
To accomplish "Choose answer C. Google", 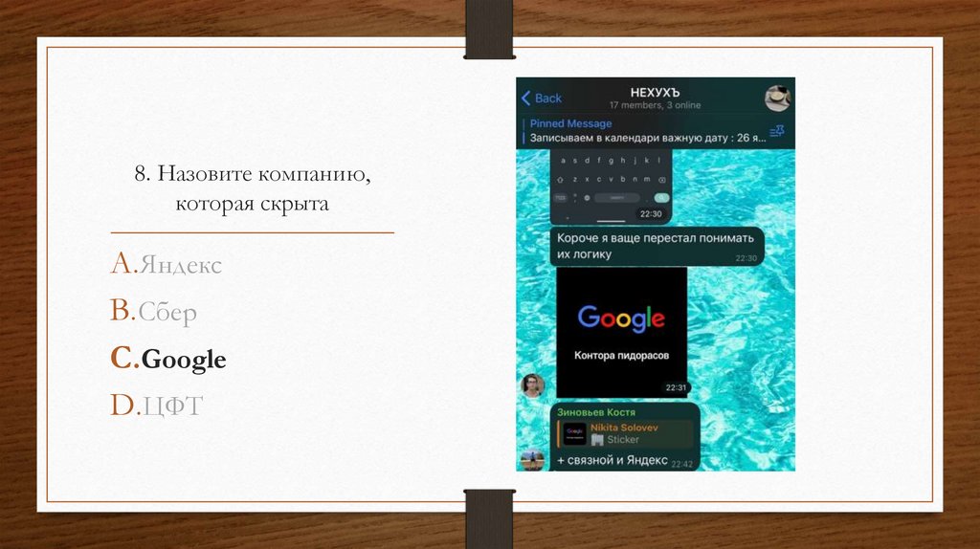I will coord(168,359).
